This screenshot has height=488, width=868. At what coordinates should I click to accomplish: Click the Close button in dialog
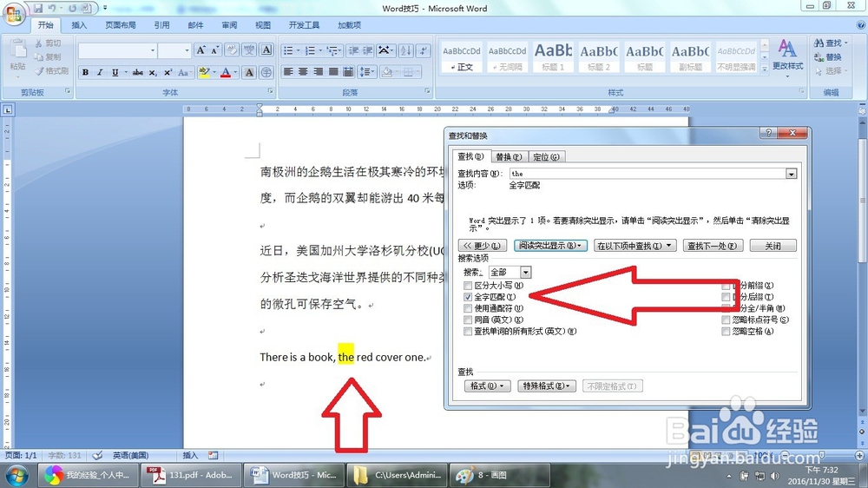[x=773, y=246]
